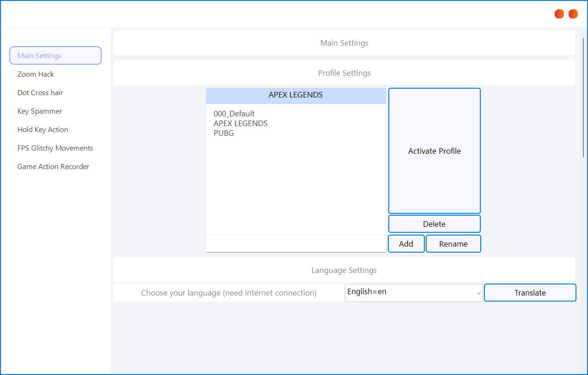Click the rightmost orange title bar button
Screen dimensions: 588x375
point(573,14)
